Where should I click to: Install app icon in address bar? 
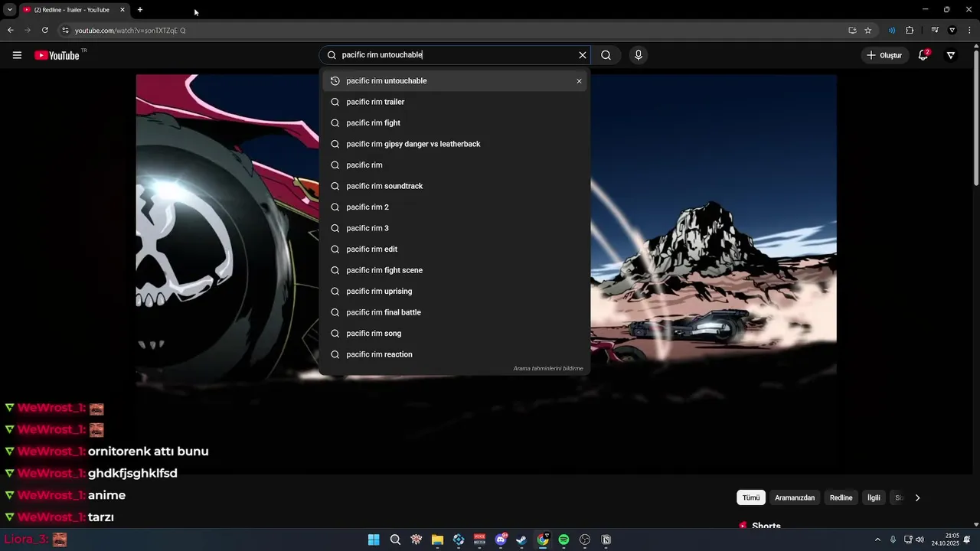coord(852,31)
